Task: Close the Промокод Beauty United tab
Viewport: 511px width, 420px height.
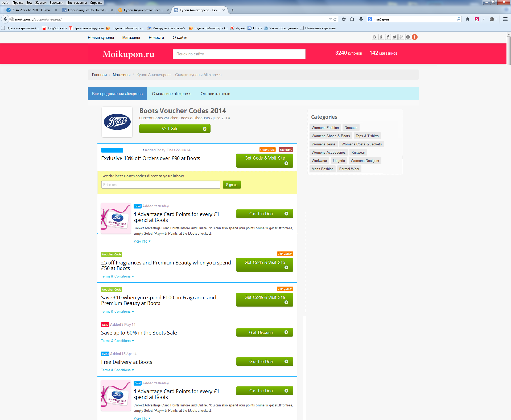Action: click(112, 10)
